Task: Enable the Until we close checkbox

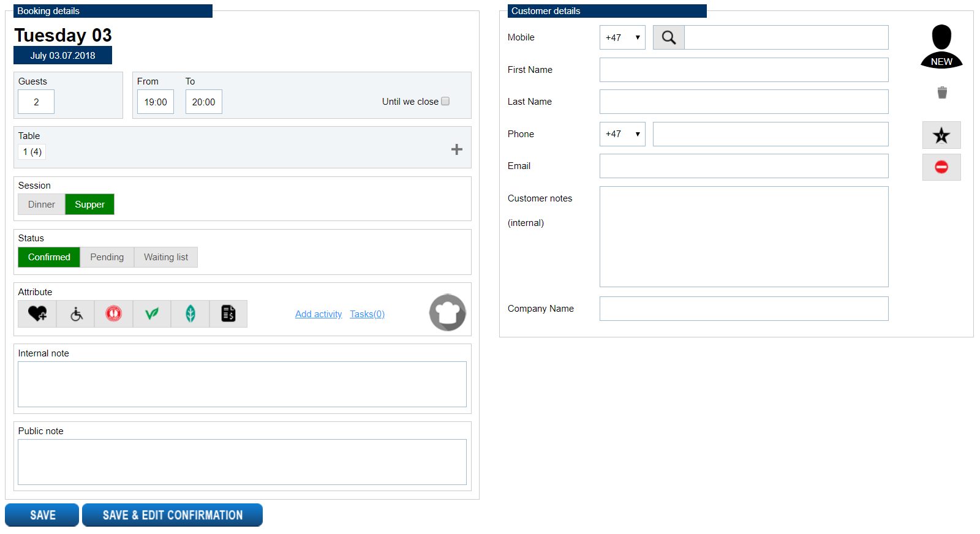Action: pyautogui.click(x=445, y=101)
